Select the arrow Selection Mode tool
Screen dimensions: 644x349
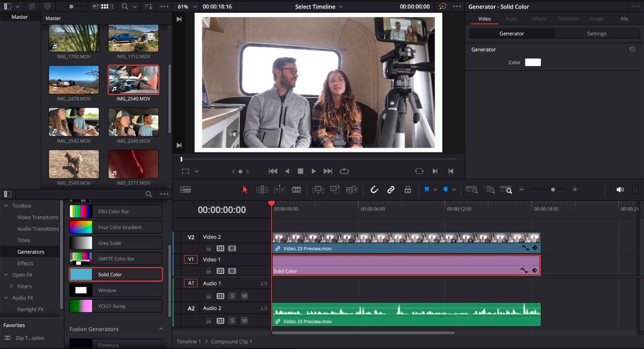click(x=245, y=190)
